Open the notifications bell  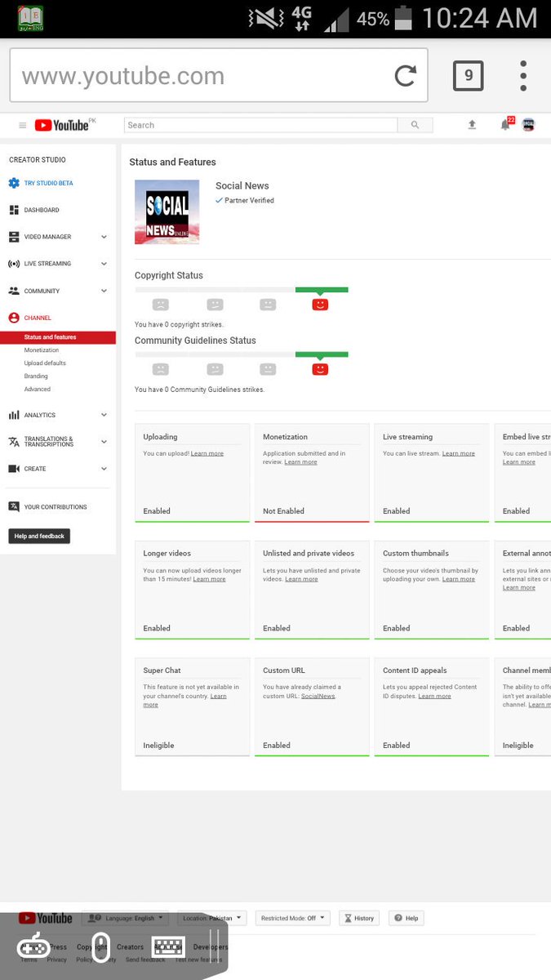[x=505, y=125]
